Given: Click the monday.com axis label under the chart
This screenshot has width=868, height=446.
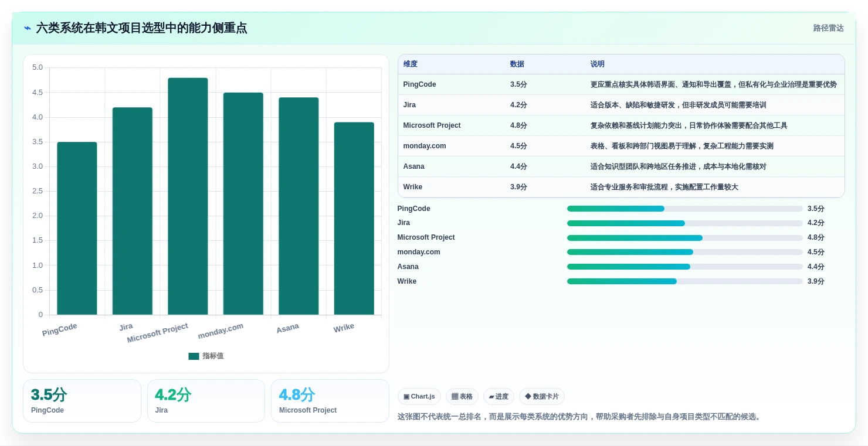Looking at the screenshot, I should click(221, 331).
